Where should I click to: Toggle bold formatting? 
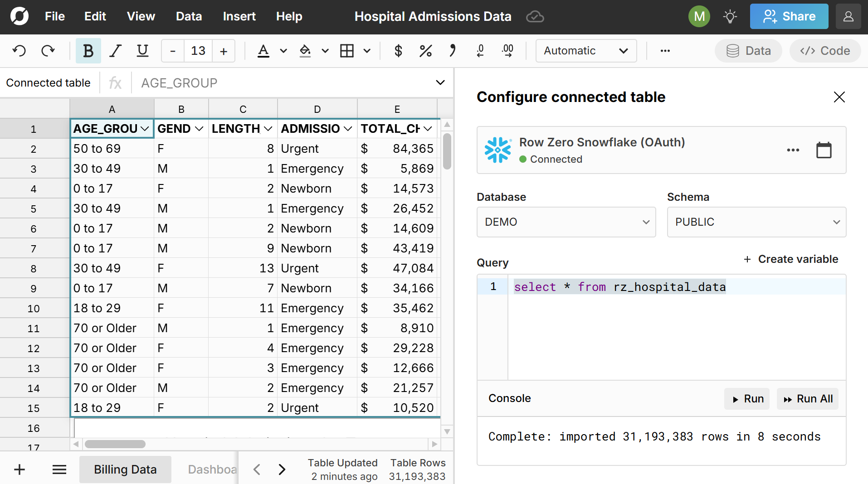[x=88, y=50]
